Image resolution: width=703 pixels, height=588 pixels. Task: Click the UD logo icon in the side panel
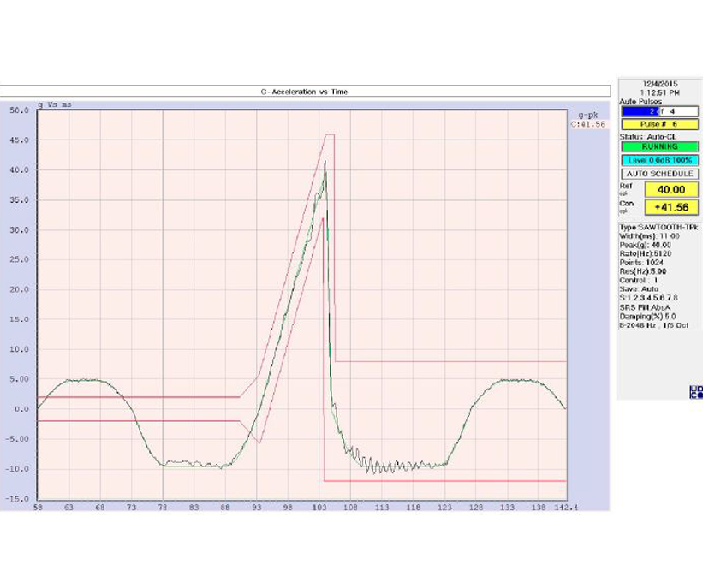[696, 392]
